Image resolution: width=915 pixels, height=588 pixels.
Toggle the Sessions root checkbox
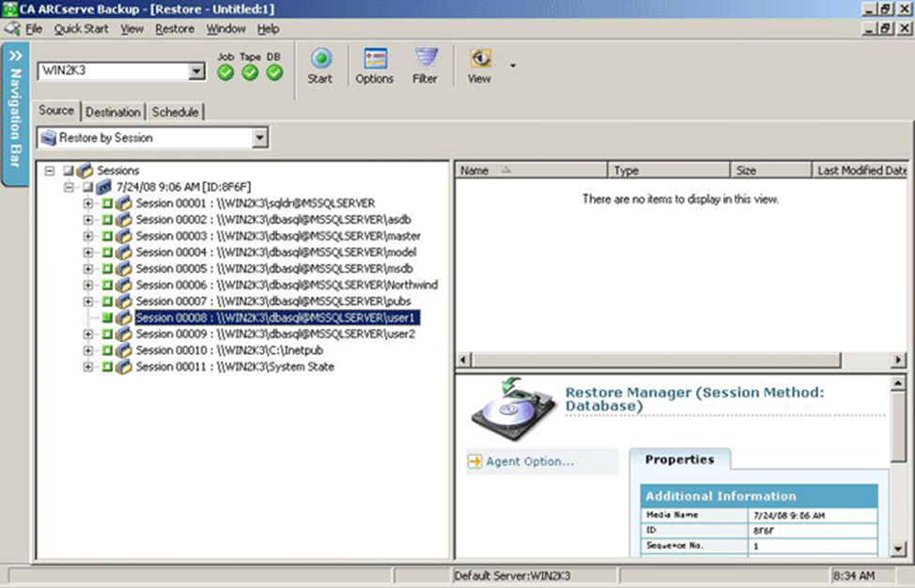click(x=69, y=171)
